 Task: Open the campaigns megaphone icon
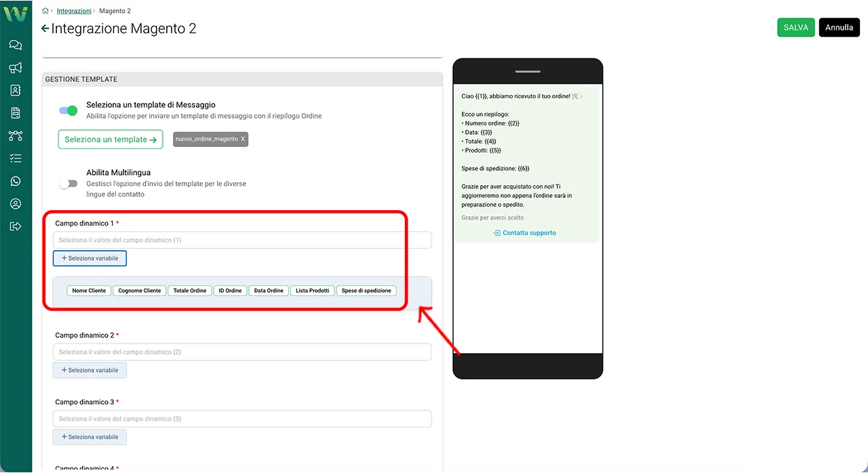[x=16, y=68]
